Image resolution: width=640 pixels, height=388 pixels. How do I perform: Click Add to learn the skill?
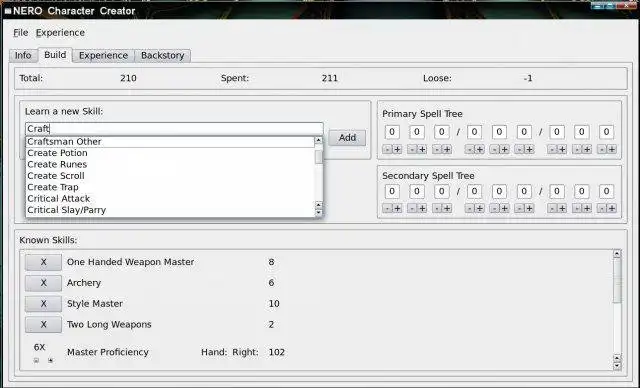(x=347, y=138)
